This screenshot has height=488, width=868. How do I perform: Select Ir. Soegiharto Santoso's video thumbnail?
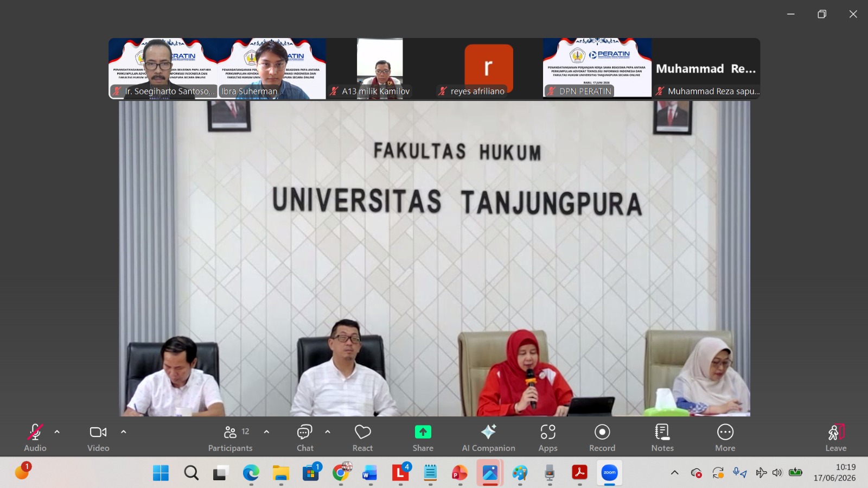163,68
